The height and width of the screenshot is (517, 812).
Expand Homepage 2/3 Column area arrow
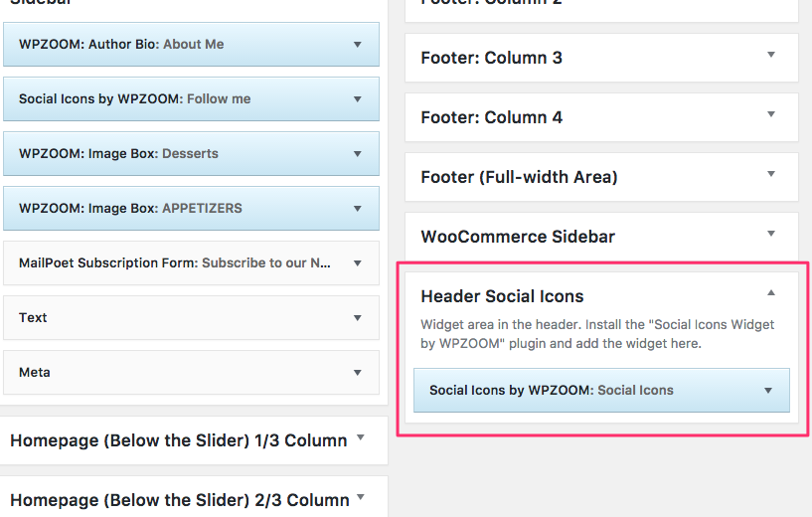click(361, 497)
